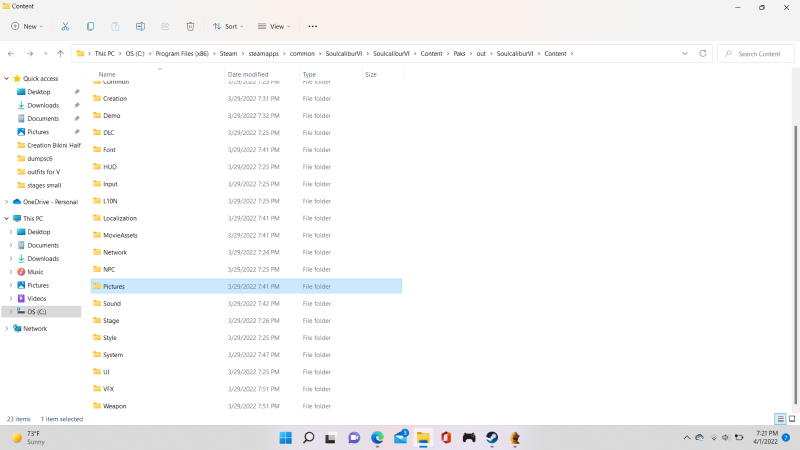Image resolution: width=800 pixels, height=450 pixels.
Task: Click Paks segment in address path
Action: coord(459,54)
